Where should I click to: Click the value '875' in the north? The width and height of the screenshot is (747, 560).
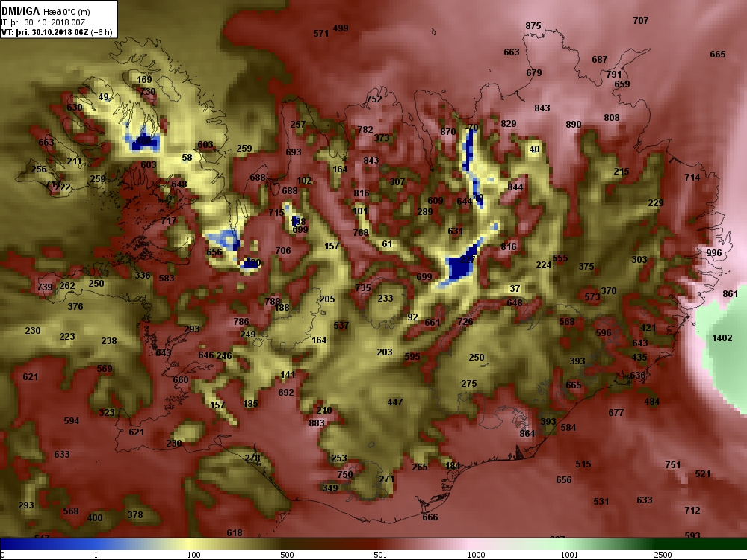pyautogui.click(x=533, y=25)
